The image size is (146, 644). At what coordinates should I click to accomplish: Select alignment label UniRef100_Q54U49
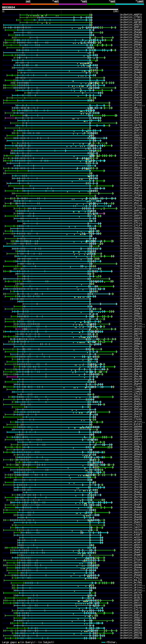[131, 156]
